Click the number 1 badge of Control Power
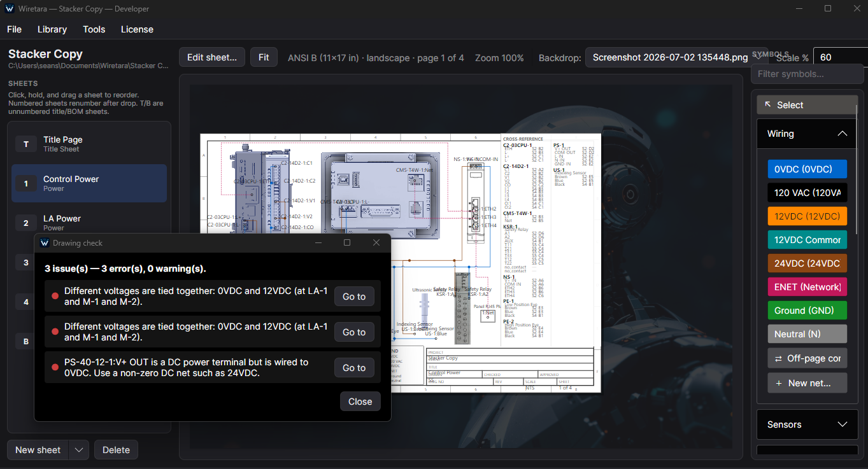Screen dimensions: 868x469 (x=26, y=184)
